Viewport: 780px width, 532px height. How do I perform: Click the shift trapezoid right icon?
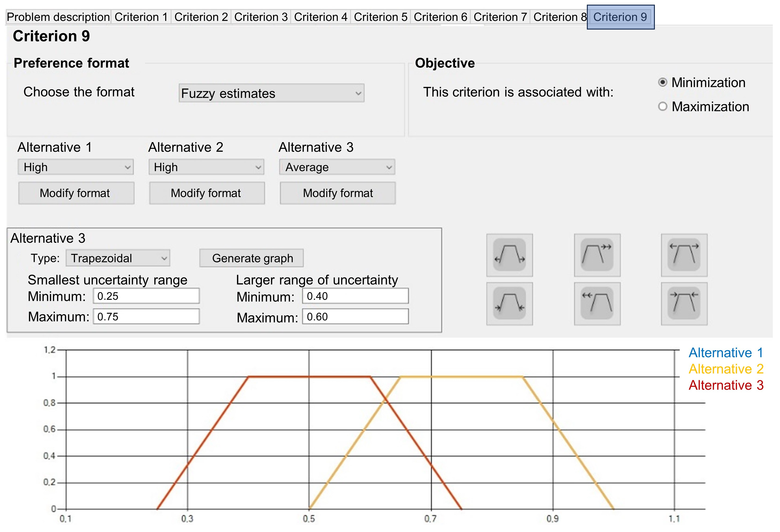(x=597, y=255)
